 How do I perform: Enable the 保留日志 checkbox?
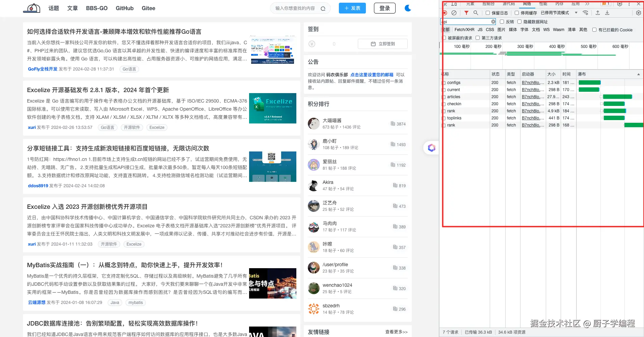coord(487,13)
